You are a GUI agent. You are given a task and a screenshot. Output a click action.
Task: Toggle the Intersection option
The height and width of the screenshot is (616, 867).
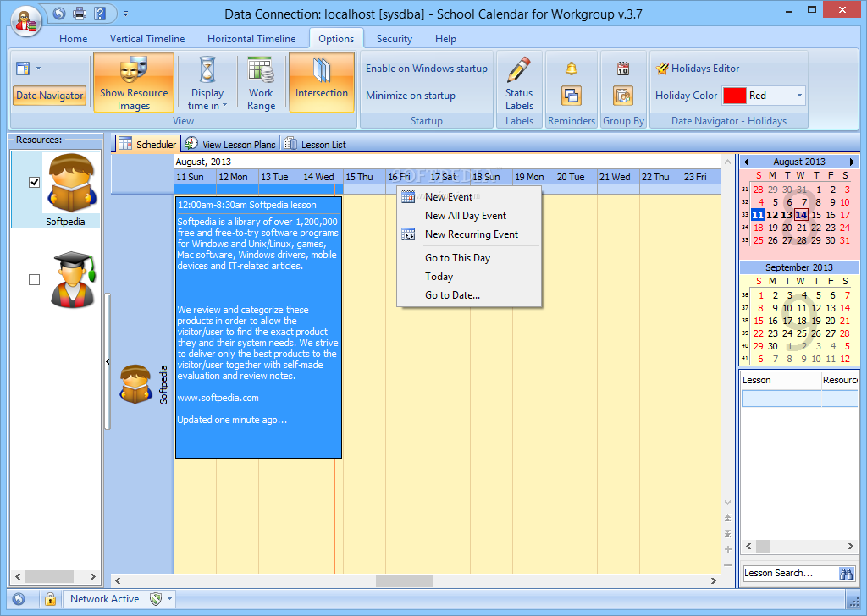pyautogui.click(x=321, y=82)
